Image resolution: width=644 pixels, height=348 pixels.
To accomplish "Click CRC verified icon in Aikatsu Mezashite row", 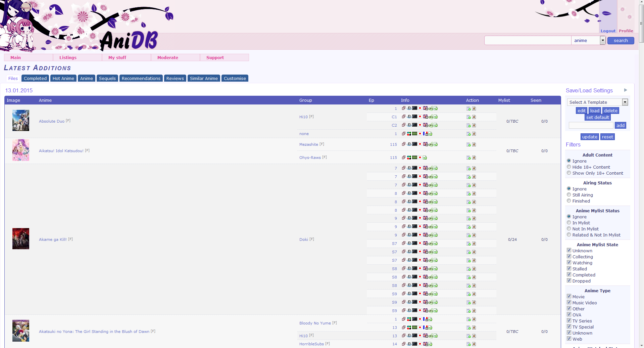I will click(x=431, y=144).
